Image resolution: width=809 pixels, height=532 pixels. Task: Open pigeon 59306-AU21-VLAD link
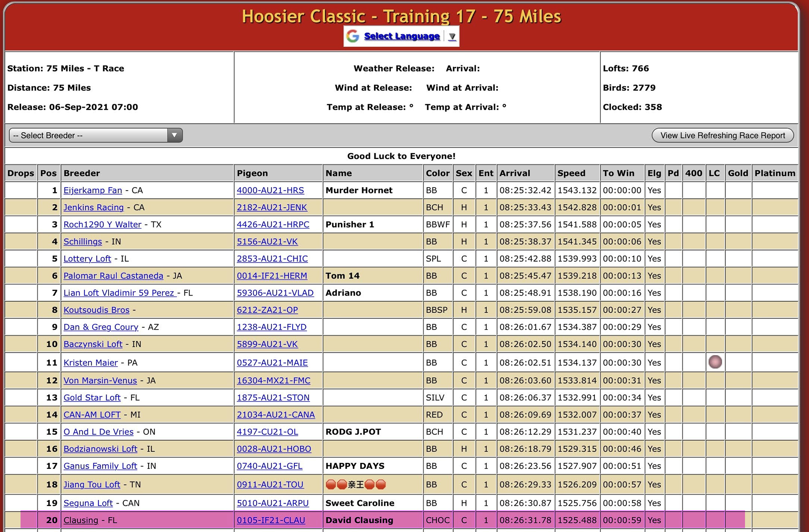pyautogui.click(x=275, y=293)
